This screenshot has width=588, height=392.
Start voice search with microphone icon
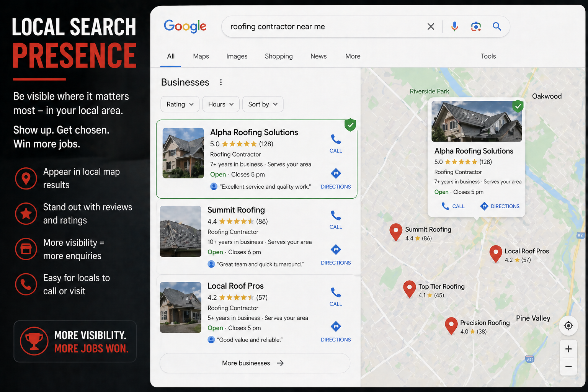coord(454,26)
